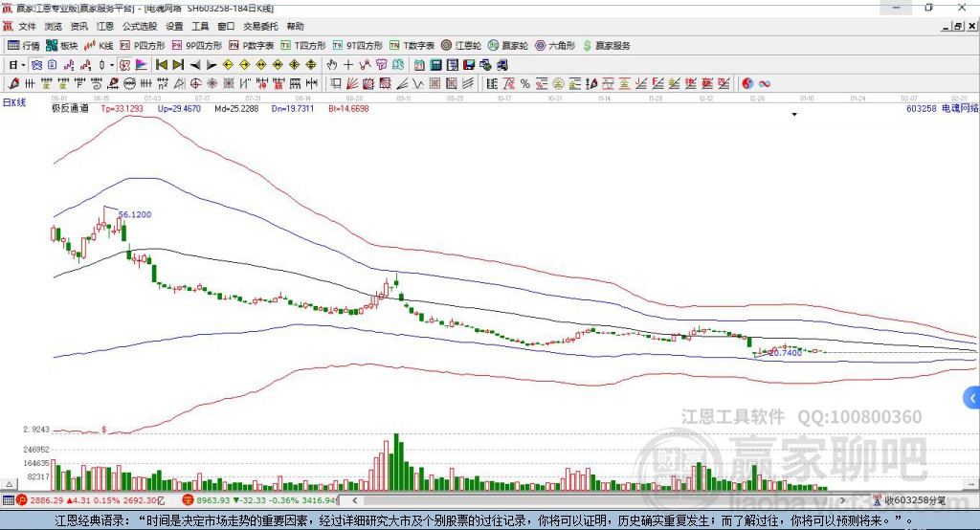The height and width of the screenshot is (530, 980).
Task: Click the grid icon in status bar
Action: (8, 500)
